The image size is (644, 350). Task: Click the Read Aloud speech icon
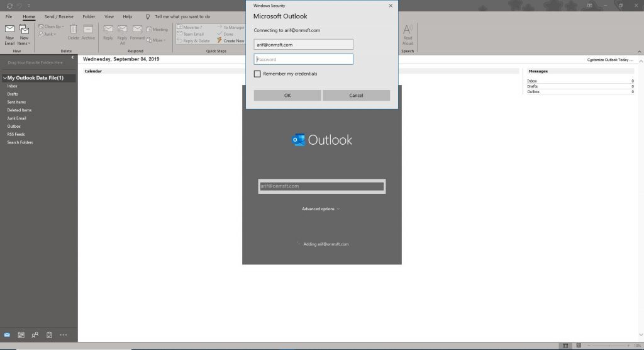408,34
